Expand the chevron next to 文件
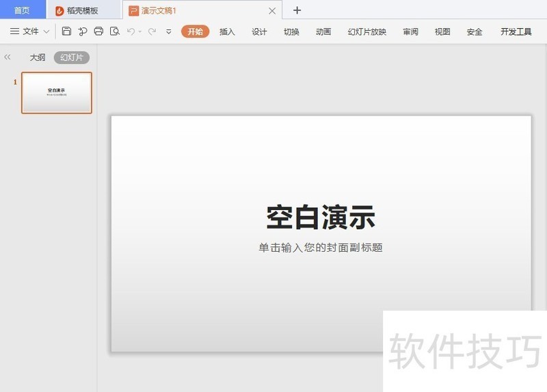This screenshot has height=392, width=547. 46,31
